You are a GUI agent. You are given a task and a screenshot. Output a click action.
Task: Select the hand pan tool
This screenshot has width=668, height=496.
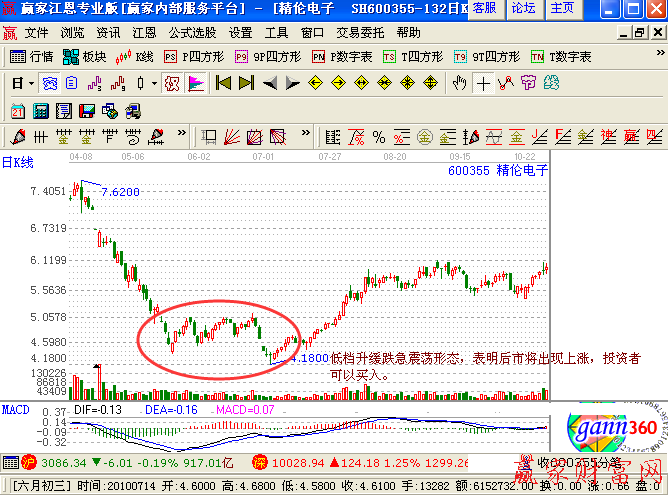(459, 83)
